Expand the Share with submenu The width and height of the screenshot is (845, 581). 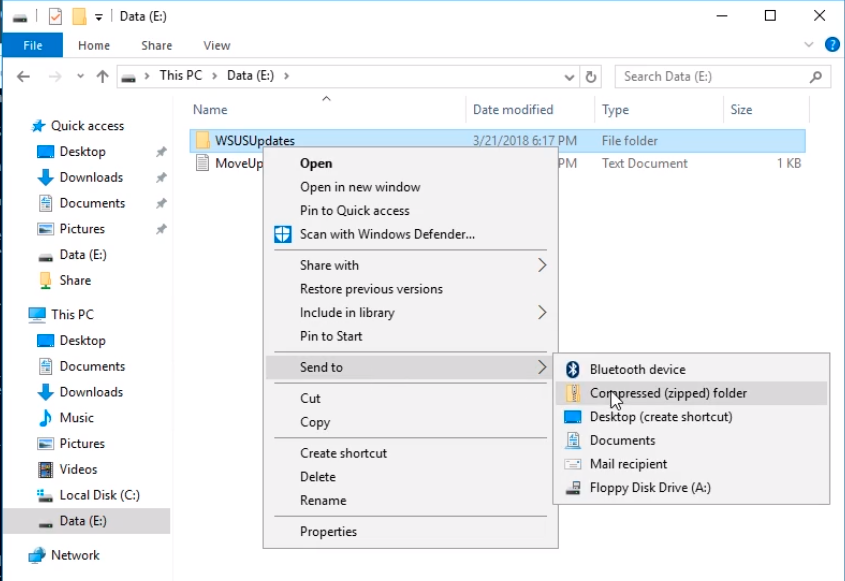[411, 265]
